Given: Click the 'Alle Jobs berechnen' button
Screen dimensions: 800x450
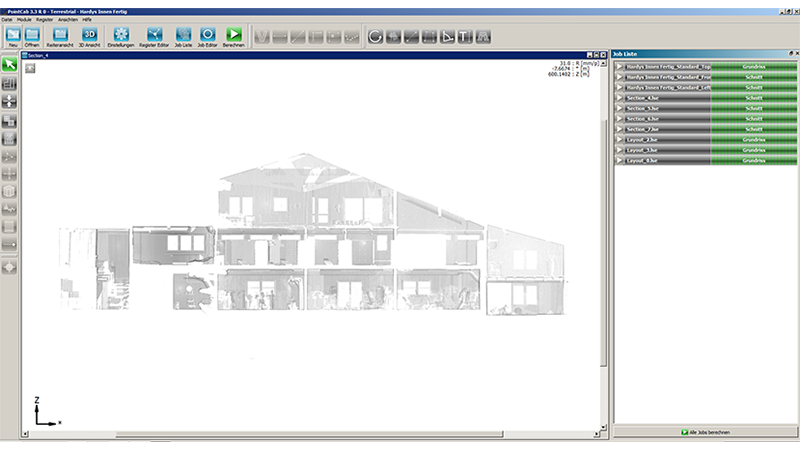Looking at the screenshot, I should [x=706, y=432].
